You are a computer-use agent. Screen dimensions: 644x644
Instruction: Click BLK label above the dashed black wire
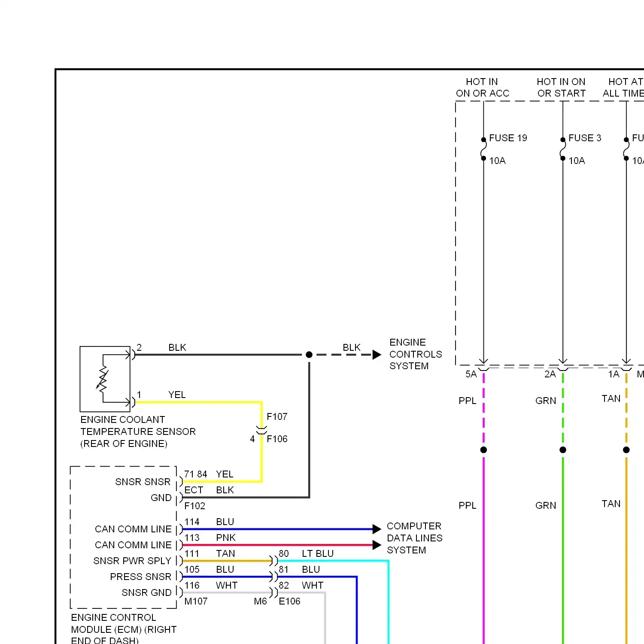pyautogui.click(x=352, y=347)
